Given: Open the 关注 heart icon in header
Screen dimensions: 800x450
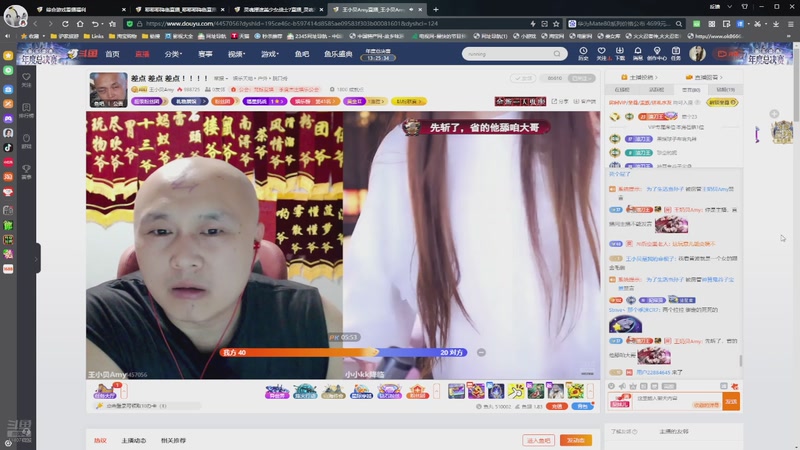Looking at the screenshot, I should (x=602, y=54).
